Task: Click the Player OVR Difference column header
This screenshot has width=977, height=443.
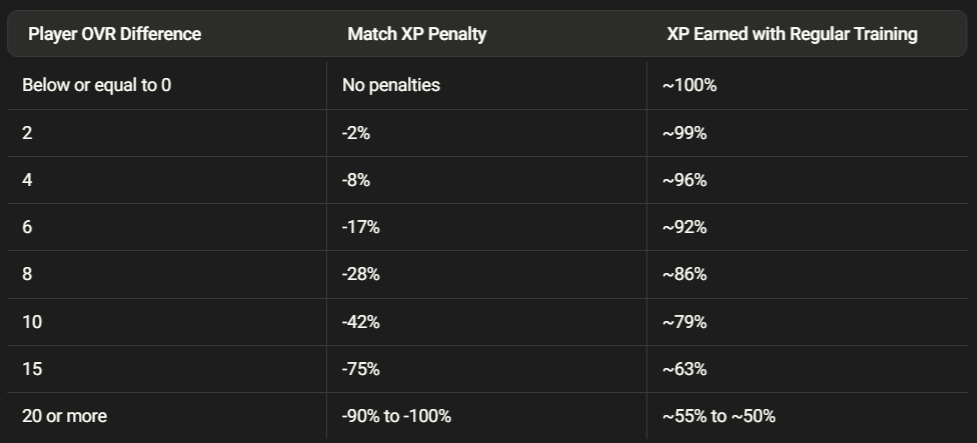Action: 114,34
